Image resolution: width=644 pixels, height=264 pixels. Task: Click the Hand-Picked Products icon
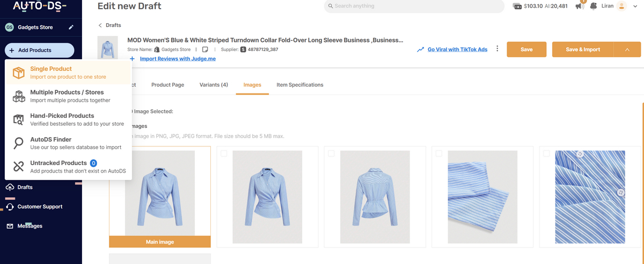(x=19, y=119)
